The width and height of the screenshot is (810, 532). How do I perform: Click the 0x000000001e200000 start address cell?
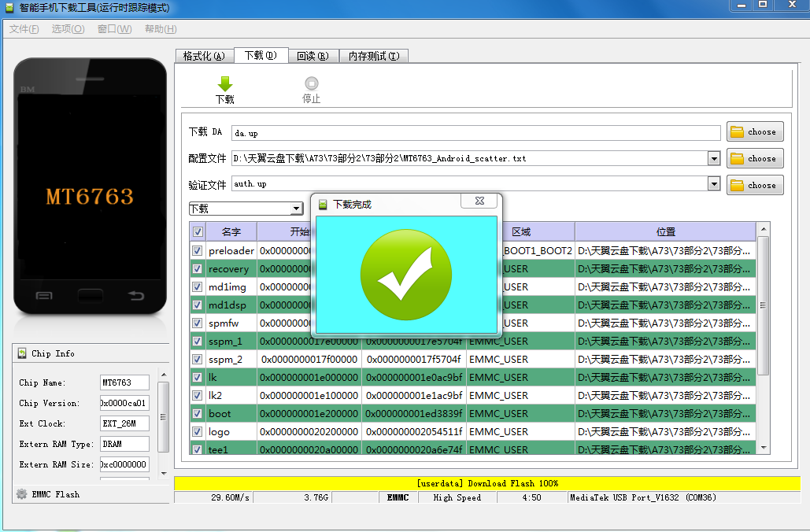[x=309, y=413]
